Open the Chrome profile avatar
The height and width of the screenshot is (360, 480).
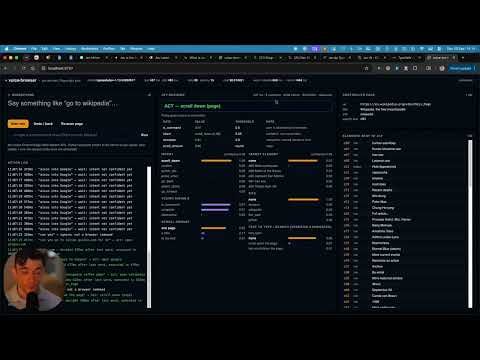442,68
